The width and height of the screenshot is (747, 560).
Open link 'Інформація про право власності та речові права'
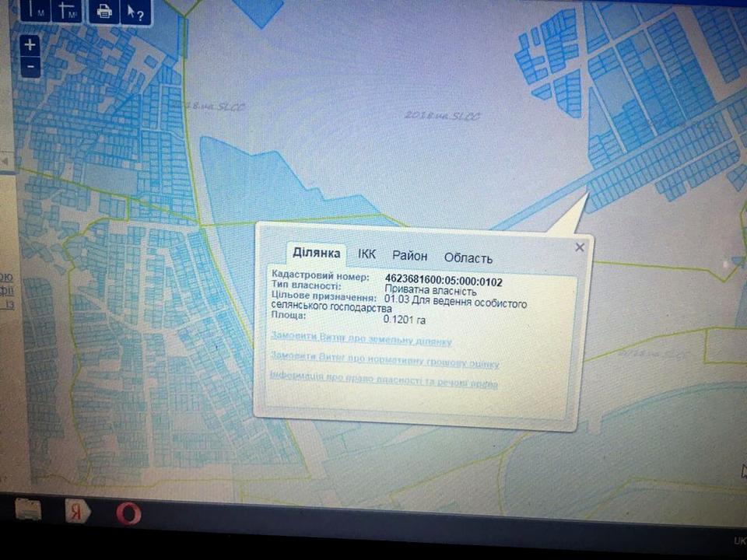[384, 380]
